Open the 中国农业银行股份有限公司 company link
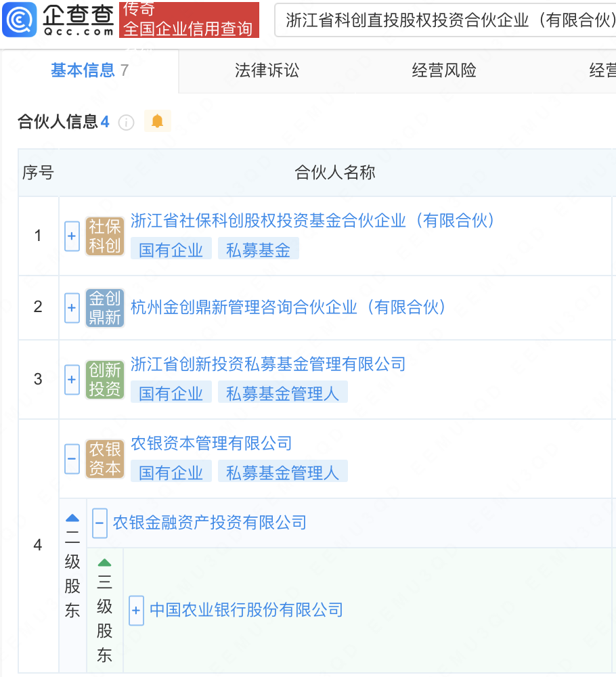The width and height of the screenshot is (616, 677). 246,610
